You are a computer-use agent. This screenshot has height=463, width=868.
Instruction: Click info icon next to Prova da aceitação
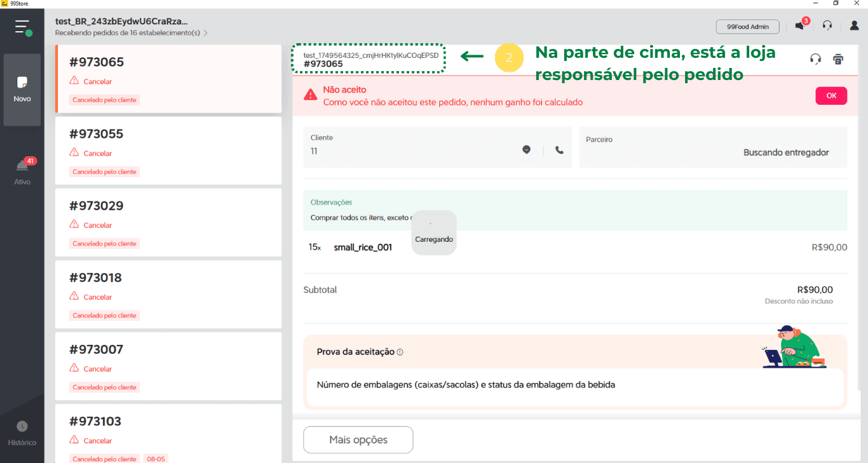[x=400, y=352]
